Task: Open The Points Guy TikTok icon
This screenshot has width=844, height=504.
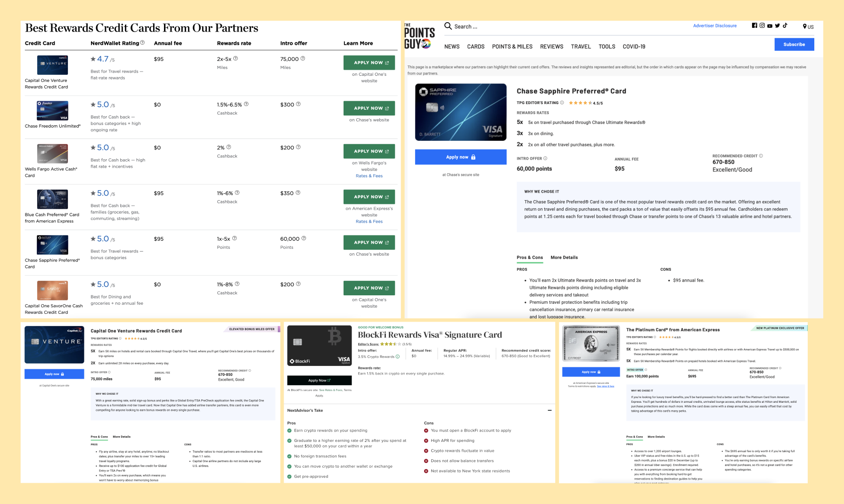Action: coord(785,25)
